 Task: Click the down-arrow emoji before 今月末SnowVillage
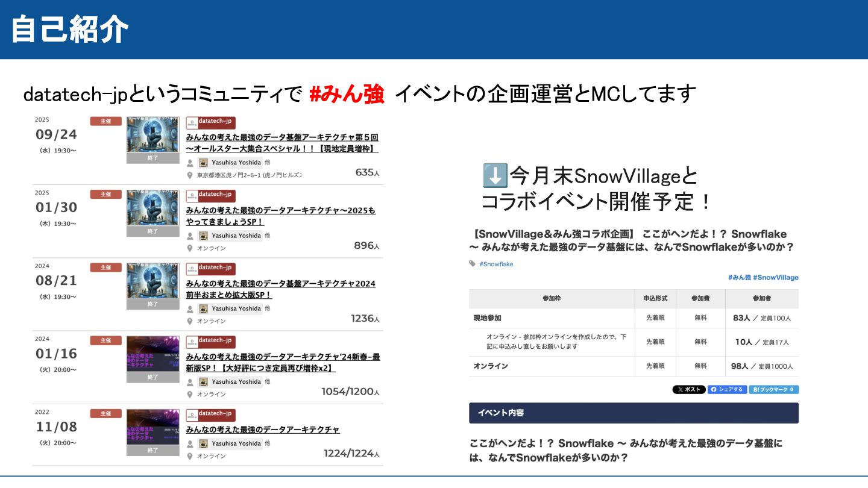[495, 176]
